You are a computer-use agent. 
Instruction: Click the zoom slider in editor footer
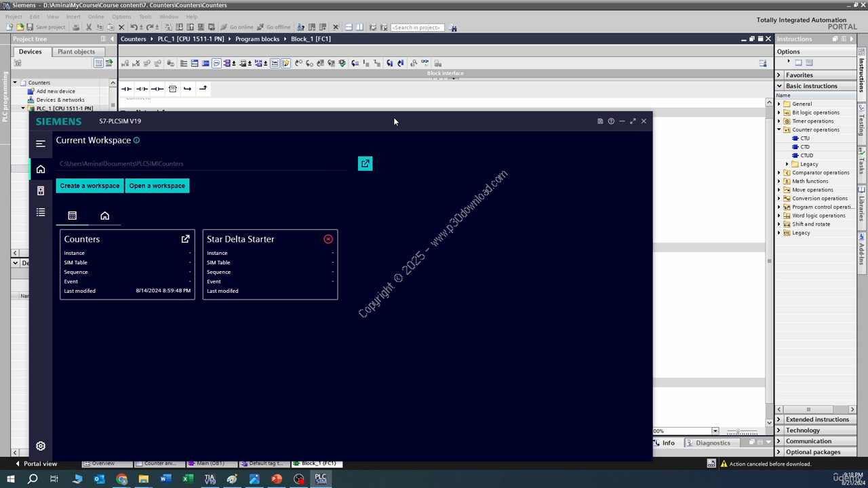tap(742, 431)
